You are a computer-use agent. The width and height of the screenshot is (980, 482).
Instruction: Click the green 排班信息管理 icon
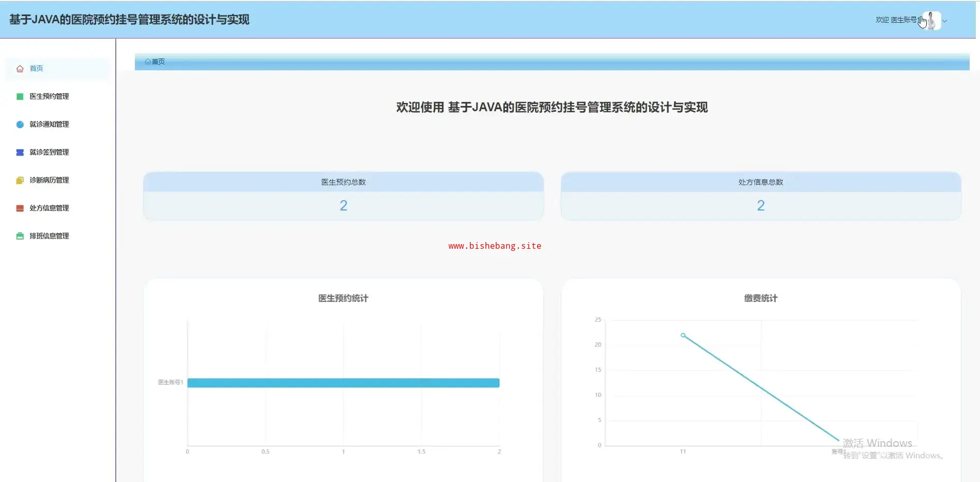(20, 236)
